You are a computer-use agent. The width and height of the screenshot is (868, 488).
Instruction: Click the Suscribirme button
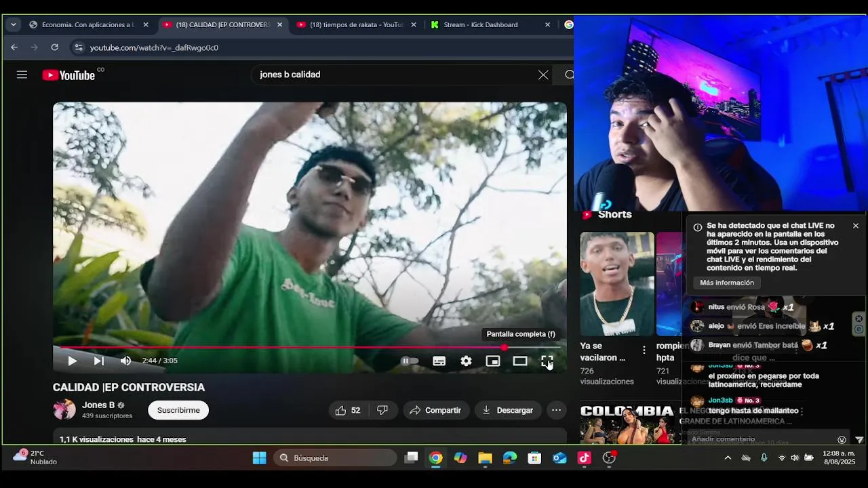pyautogui.click(x=178, y=410)
